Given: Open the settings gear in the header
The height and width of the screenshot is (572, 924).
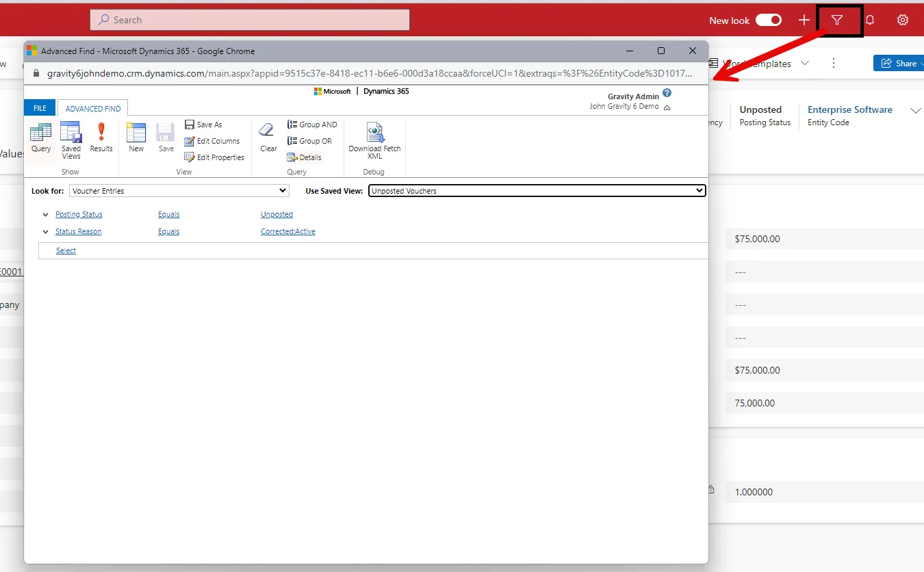Looking at the screenshot, I should click(903, 21).
